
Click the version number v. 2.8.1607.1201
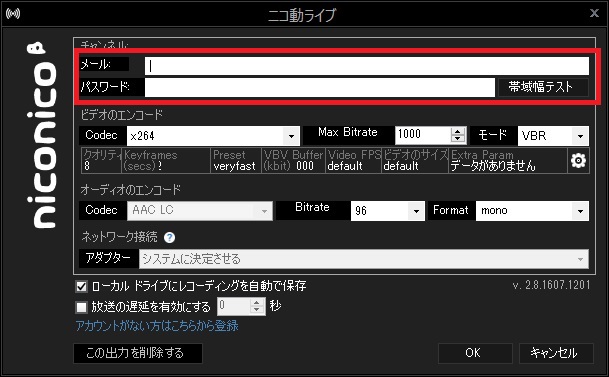[x=551, y=285]
